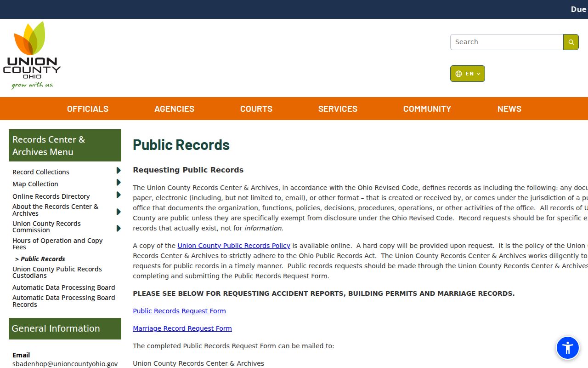Go to Record Collections in sidebar
588x368 pixels.
coord(41,172)
